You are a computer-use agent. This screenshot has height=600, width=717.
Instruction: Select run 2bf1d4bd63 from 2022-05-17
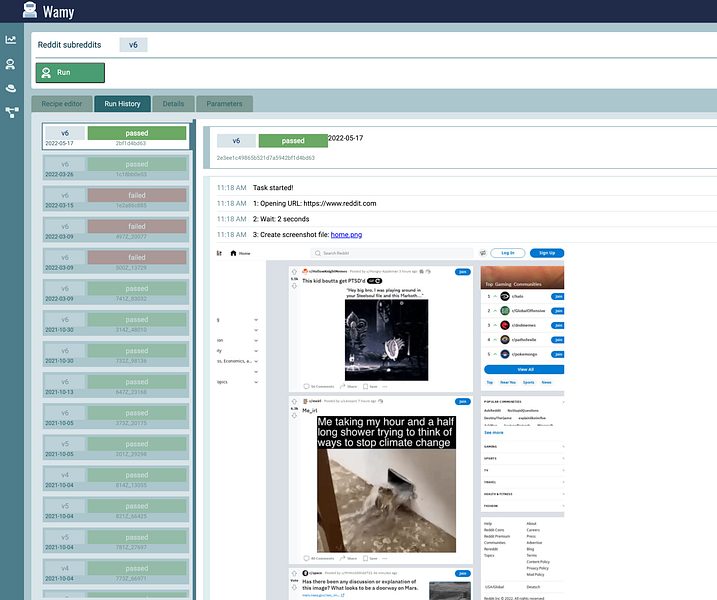coord(116,136)
